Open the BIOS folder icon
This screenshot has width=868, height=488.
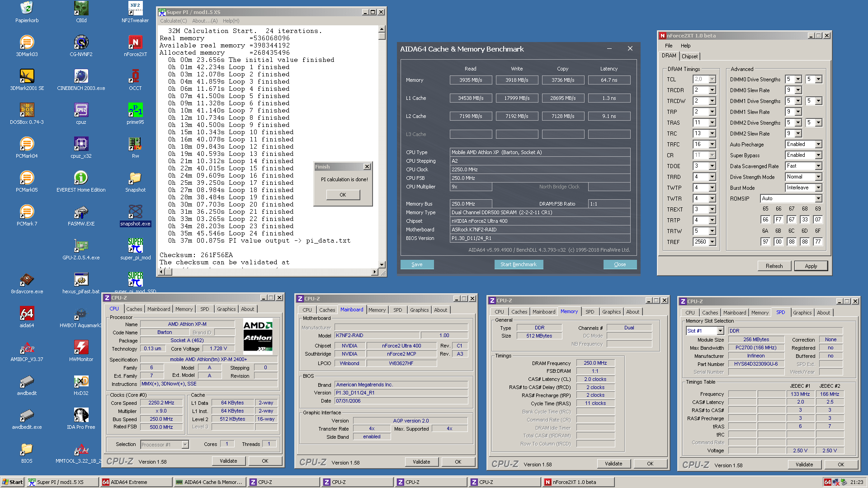point(27,453)
